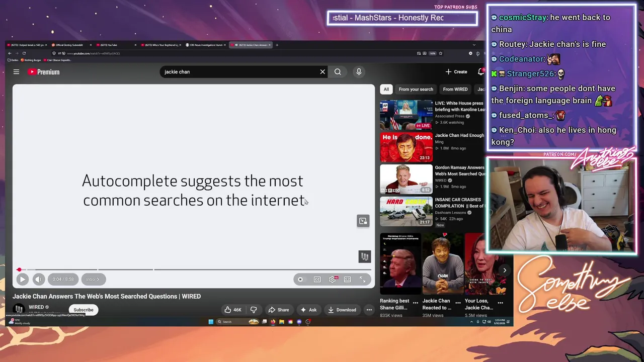
Task: Switch to 'CBS News Investigation' browser tab
Action: 205,45
